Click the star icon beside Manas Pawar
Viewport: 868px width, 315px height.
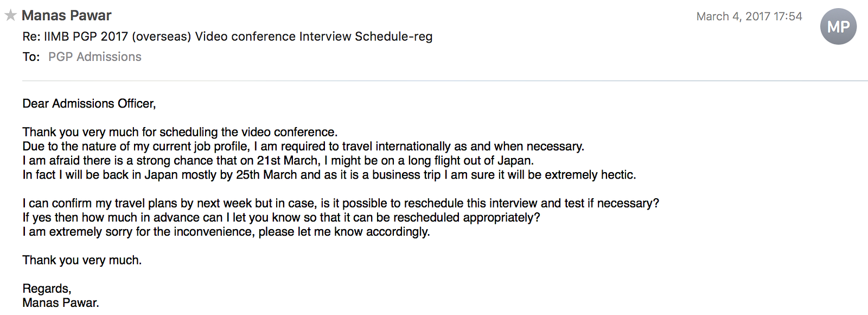click(10, 15)
